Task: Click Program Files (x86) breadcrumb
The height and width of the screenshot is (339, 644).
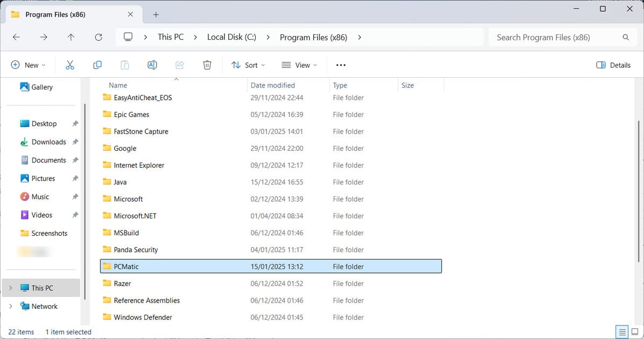Action: click(x=313, y=38)
